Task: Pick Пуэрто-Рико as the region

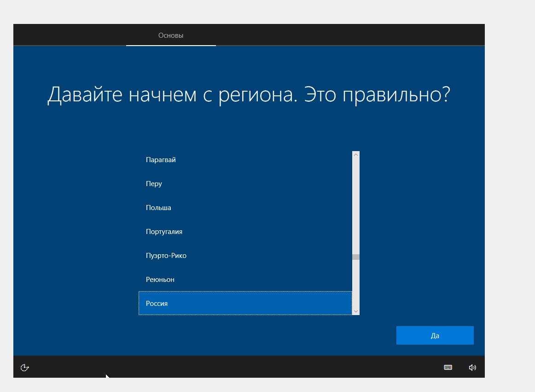Action: click(245, 255)
